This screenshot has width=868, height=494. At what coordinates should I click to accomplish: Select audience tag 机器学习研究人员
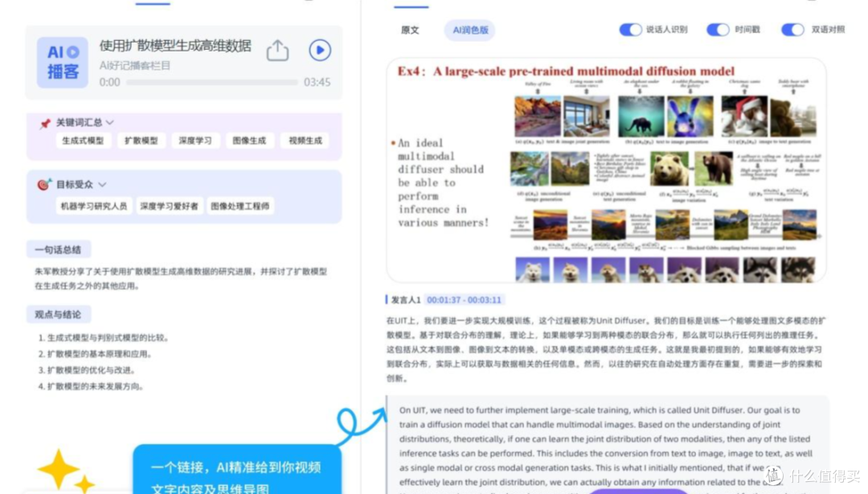pos(93,206)
